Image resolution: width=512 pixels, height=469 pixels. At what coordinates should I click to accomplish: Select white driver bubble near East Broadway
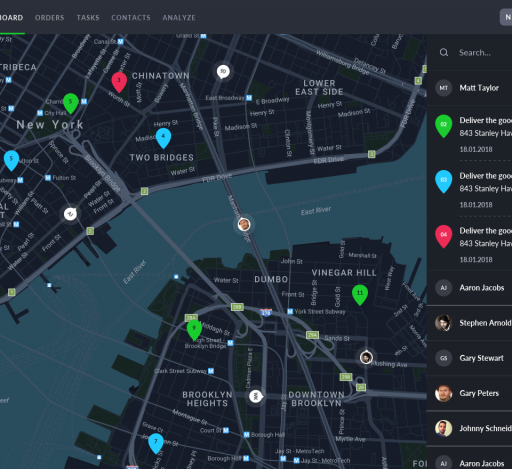[223, 71]
